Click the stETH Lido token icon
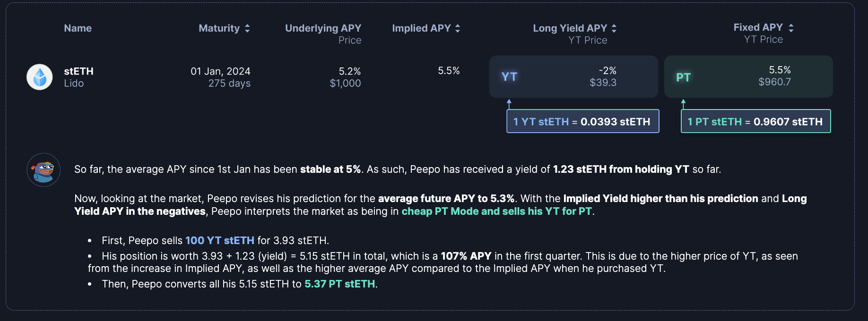 [x=40, y=77]
